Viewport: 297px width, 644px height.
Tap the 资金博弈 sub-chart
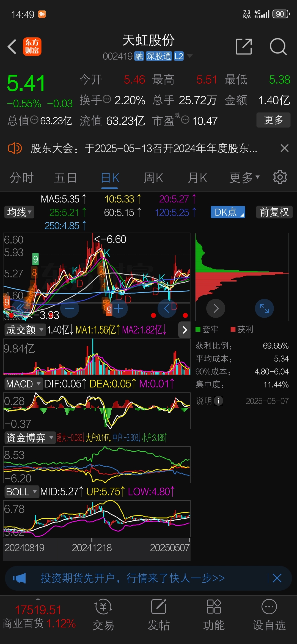pyautogui.click(x=97, y=465)
